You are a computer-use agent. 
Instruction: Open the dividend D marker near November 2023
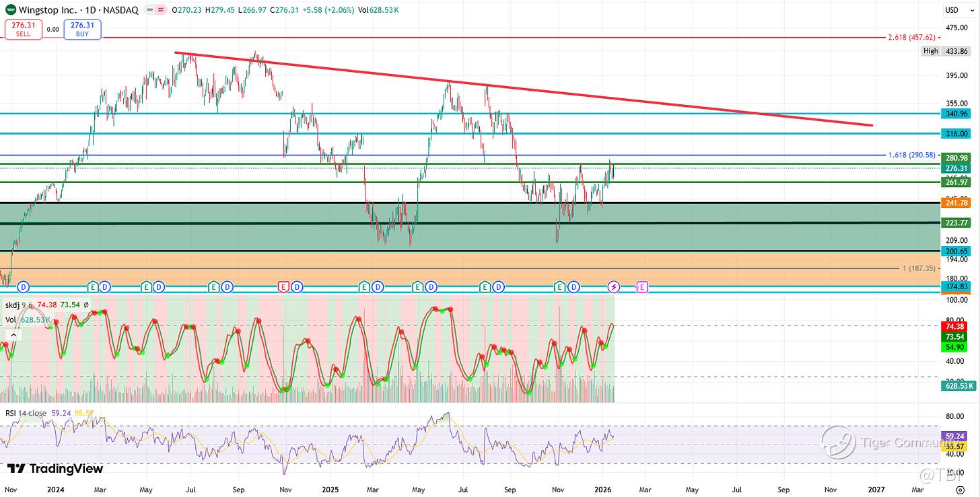pyautogui.click(x=24, y=287)
